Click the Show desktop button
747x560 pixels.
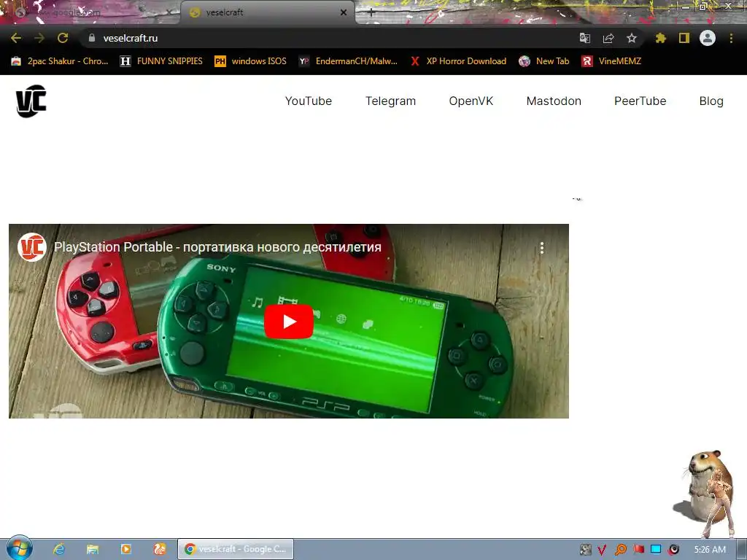tap(741, 550)
